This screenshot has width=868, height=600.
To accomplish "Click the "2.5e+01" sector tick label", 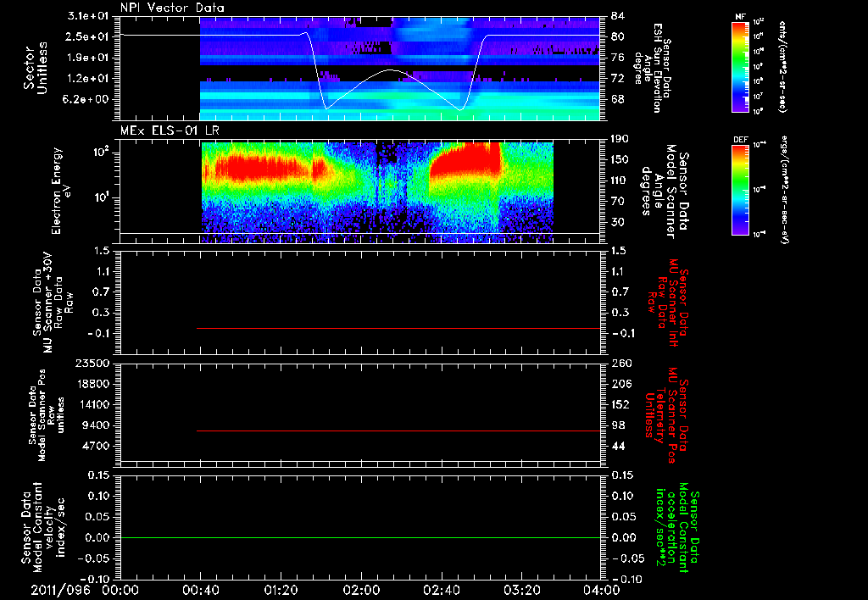I will (x=88, y=36).
